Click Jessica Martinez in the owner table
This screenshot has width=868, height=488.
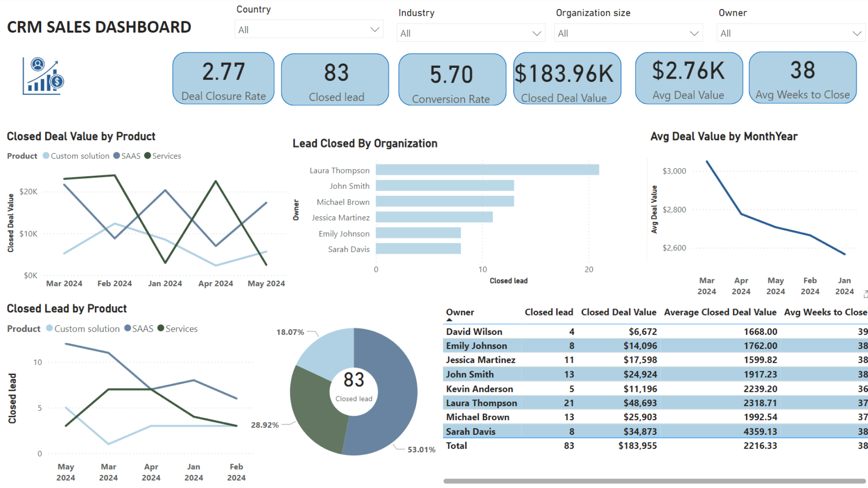[x=481, y=360]
